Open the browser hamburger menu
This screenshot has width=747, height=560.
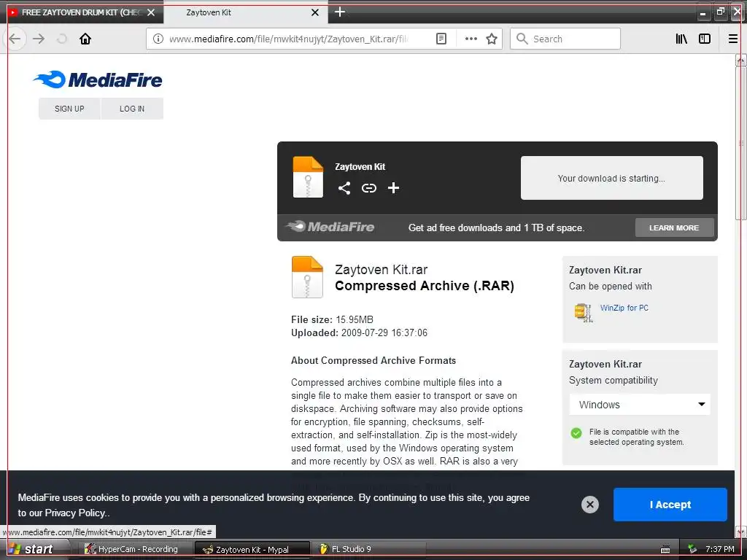pos(733,39)
